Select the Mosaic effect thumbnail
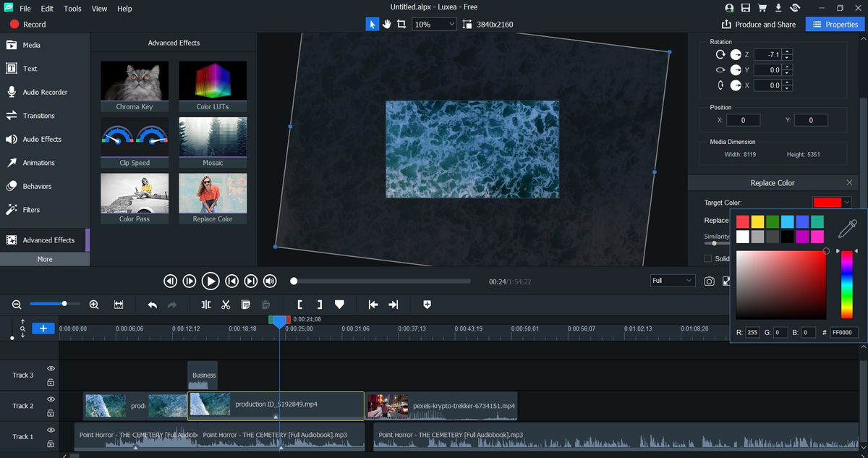868x458 pixels. pos(213,137)
